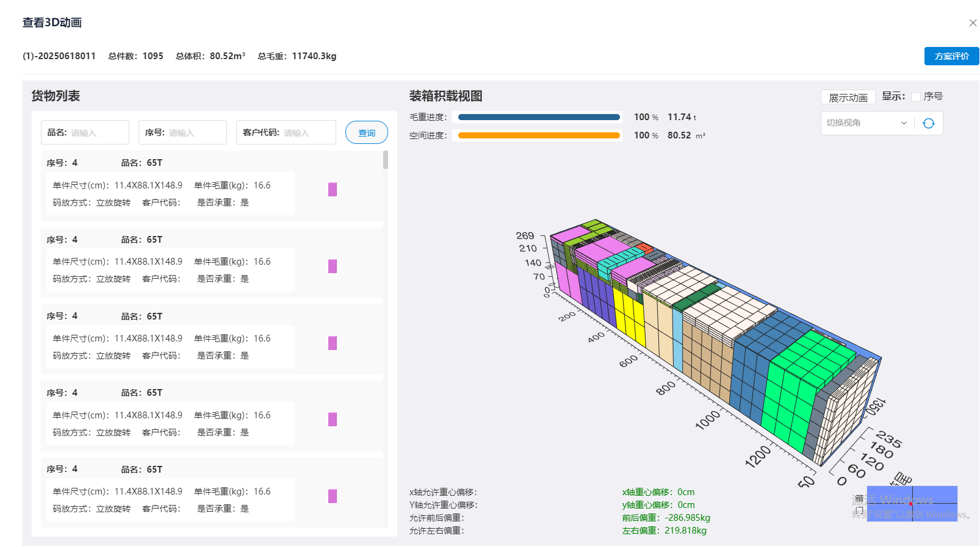
Task: Click the fourth cargo item's purple swatch
Action: point(333,420)
